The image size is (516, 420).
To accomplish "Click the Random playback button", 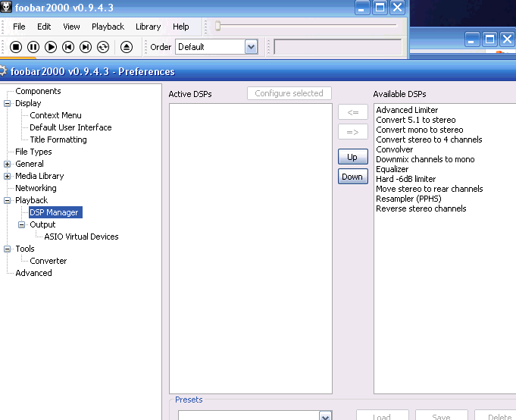I will coord(103,47).
